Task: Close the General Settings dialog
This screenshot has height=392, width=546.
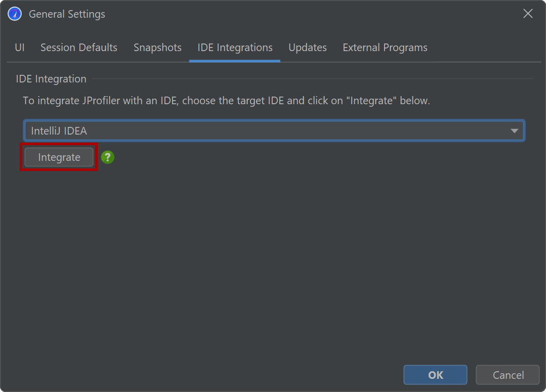Action: 528,14
